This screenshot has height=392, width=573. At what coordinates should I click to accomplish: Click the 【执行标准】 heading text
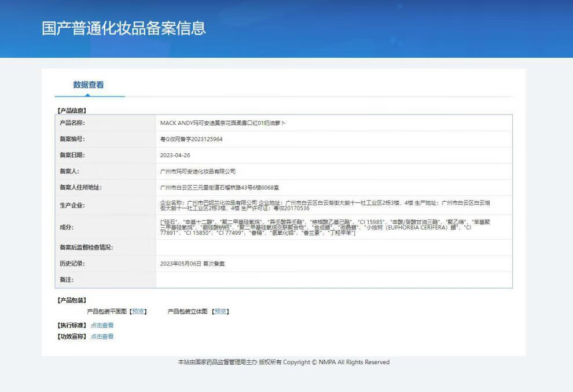72,325
